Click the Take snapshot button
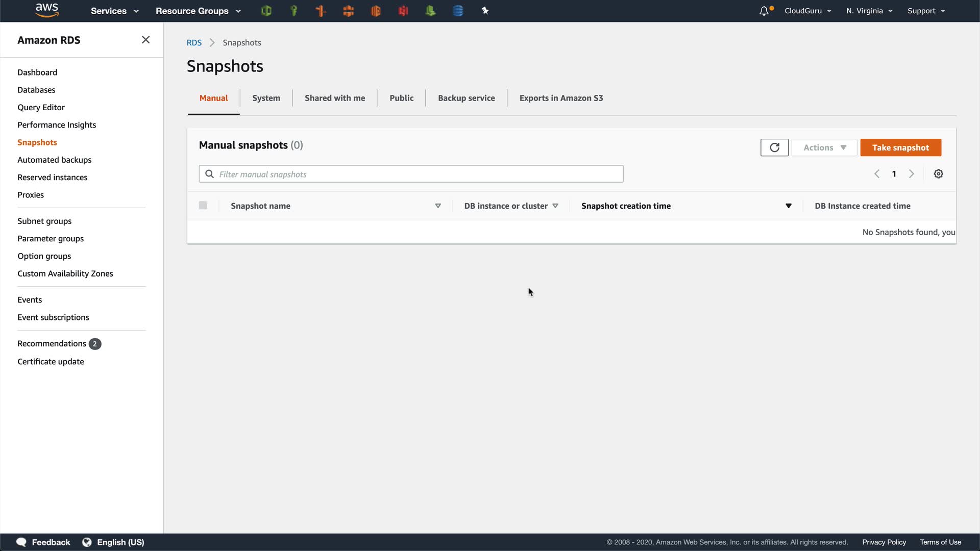Screen dimensions: 980x551 pos(900,147)
